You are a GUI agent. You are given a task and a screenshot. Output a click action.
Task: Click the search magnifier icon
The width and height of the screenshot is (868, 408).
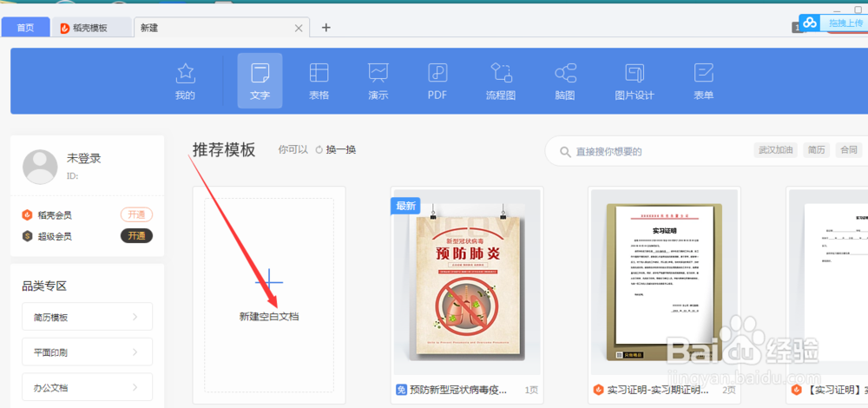pyautogui.click(x=565, y=152)
